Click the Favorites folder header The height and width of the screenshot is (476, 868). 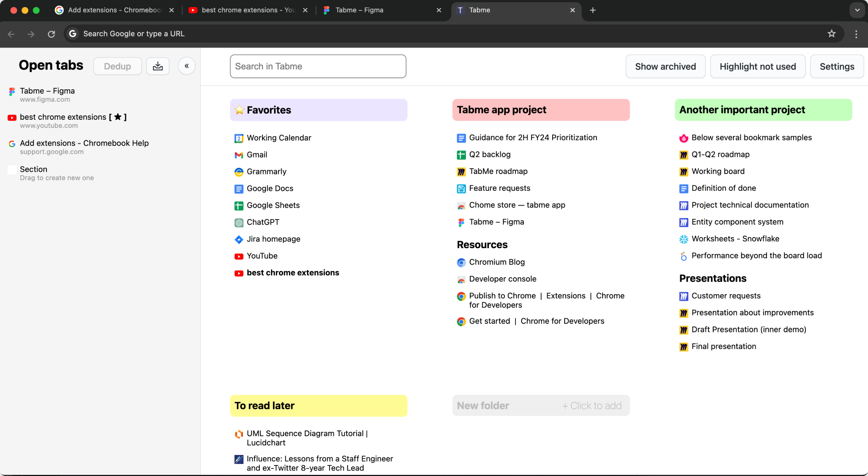(319, 110)
